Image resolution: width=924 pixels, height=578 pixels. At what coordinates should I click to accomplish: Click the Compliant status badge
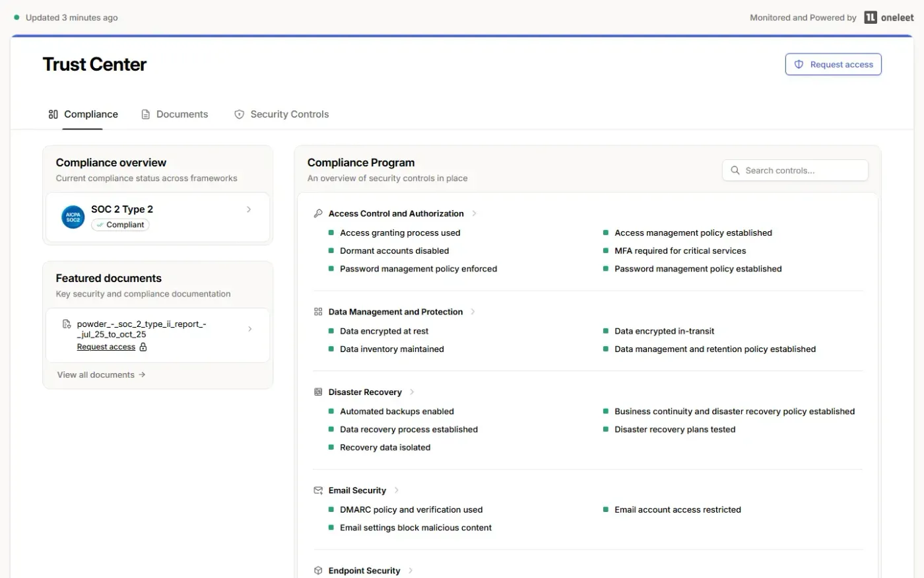[x=120, y=225]
